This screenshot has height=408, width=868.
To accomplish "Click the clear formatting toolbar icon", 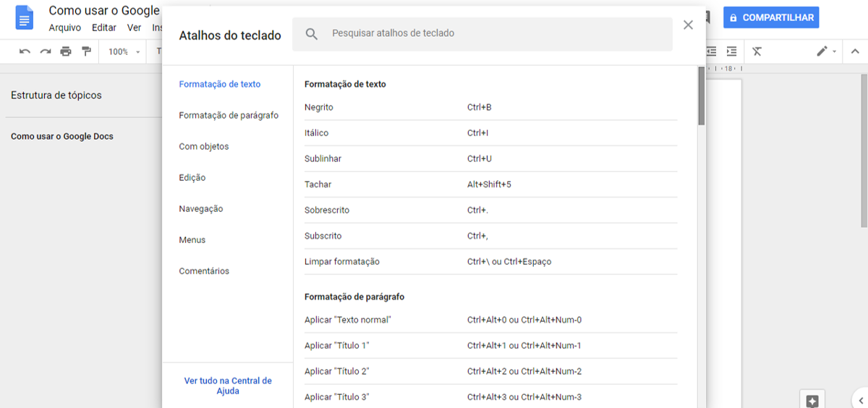I will point(757,51).
